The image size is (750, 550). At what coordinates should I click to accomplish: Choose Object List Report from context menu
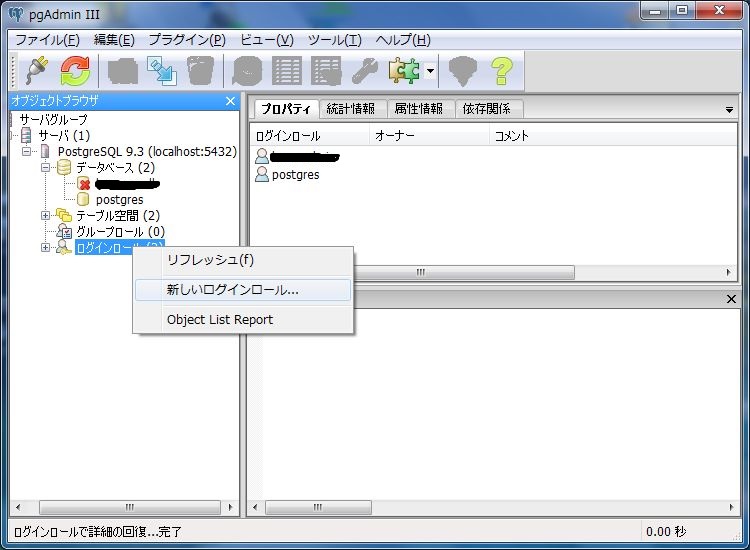coord(243,319)
